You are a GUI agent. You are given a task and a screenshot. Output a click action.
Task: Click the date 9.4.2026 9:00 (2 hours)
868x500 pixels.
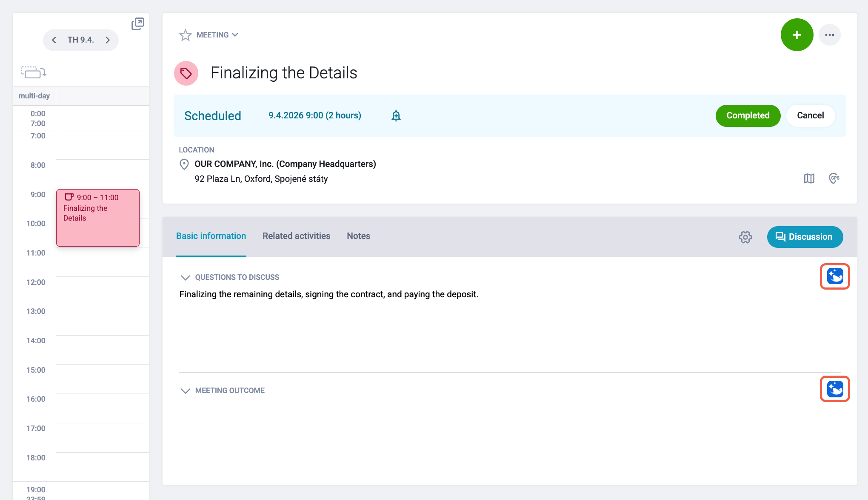[315, 115]
